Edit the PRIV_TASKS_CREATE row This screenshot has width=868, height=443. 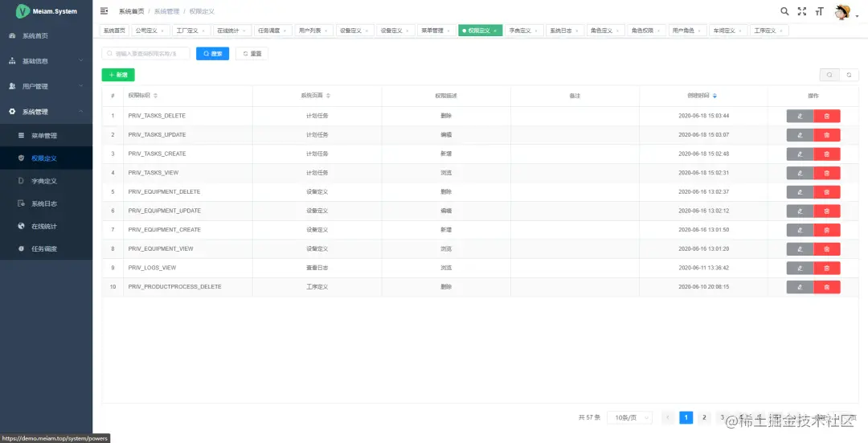click(x=800, y=154)
